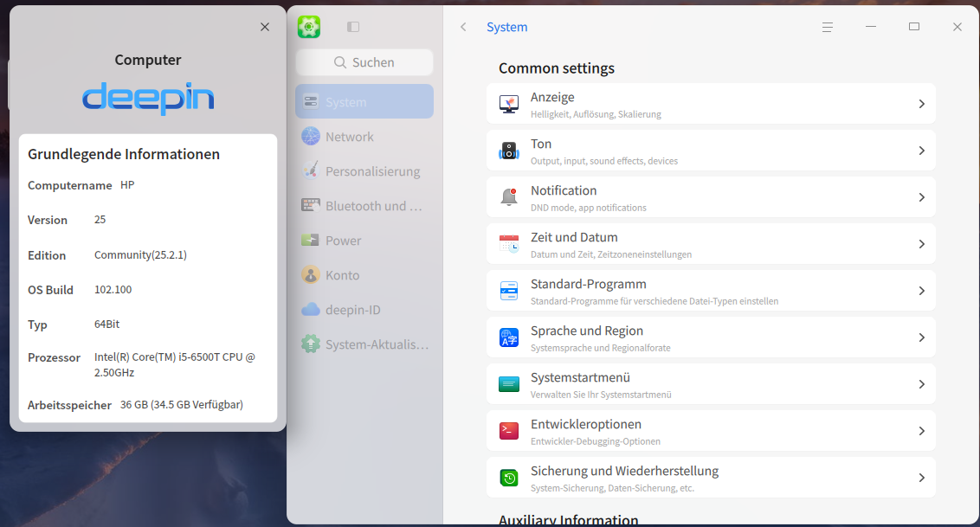Image resolution: width=980 pixels, height=527 pixels.
Task: Open Standard-Programm settings
Action: click(711, 291)
